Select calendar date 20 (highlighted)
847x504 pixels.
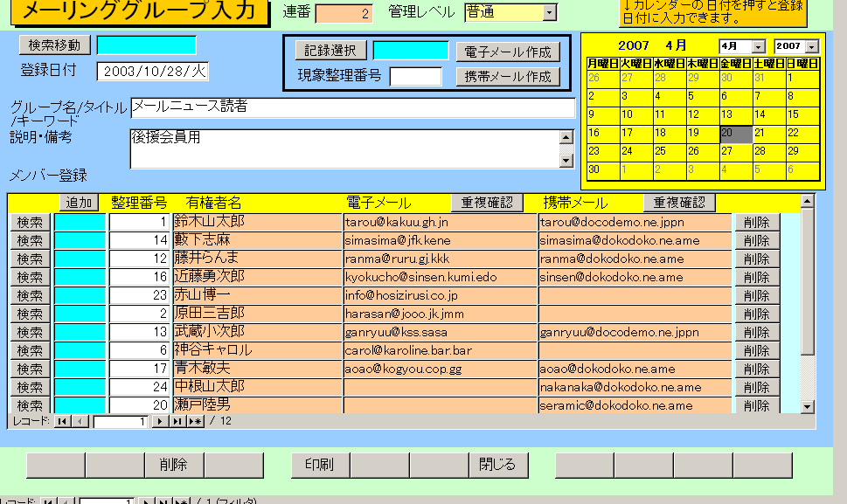tap(736, 135)
